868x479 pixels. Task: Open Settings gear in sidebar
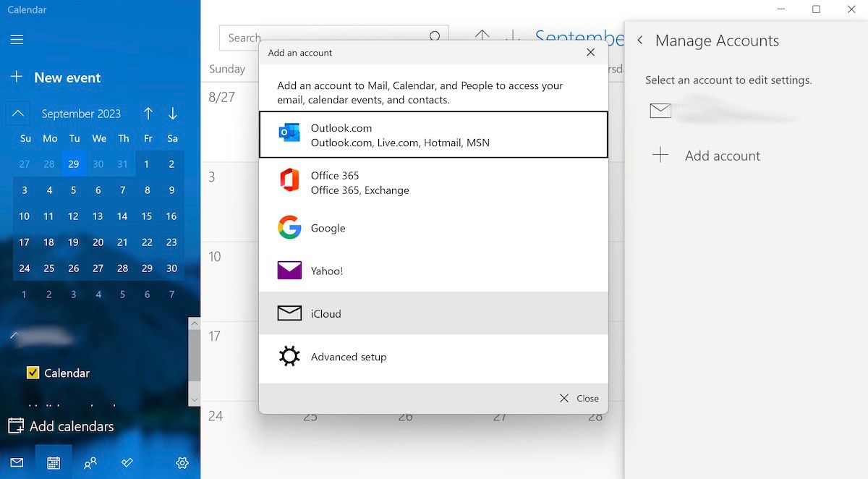click(182, 463)
